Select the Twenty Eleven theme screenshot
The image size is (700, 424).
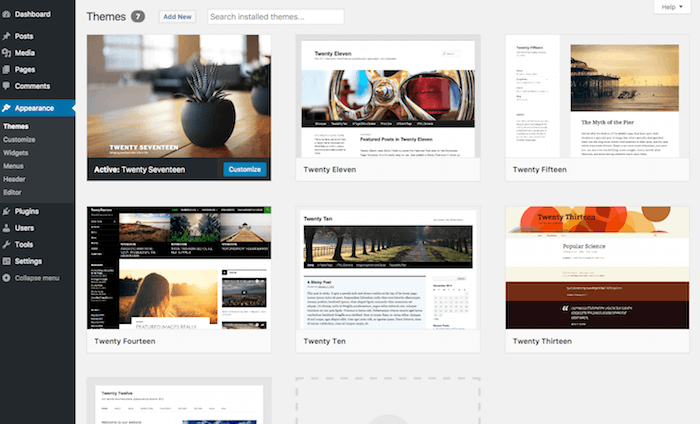click(x=388, y=96)
